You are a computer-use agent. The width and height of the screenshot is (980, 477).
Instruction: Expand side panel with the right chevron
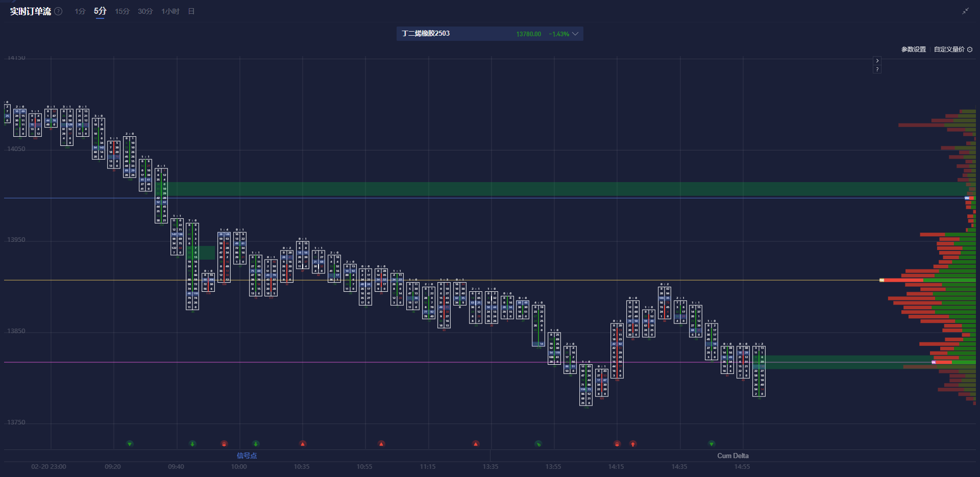tap(877, 61)
